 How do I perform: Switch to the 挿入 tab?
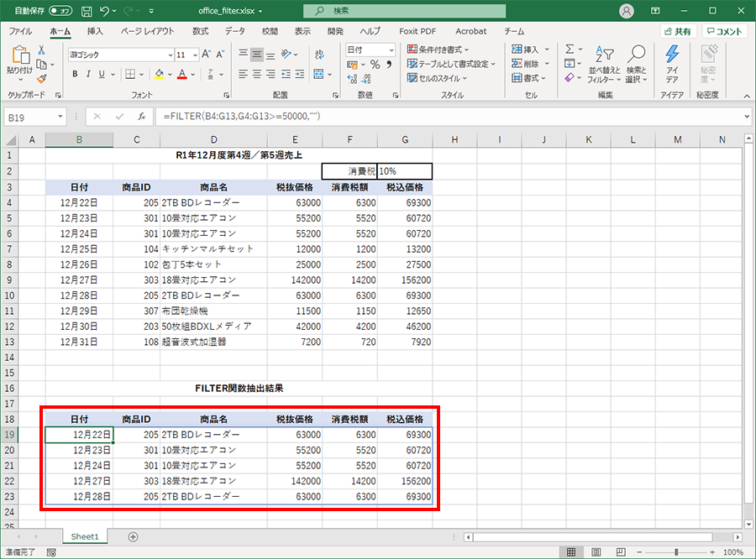click(x=95, y=31)
